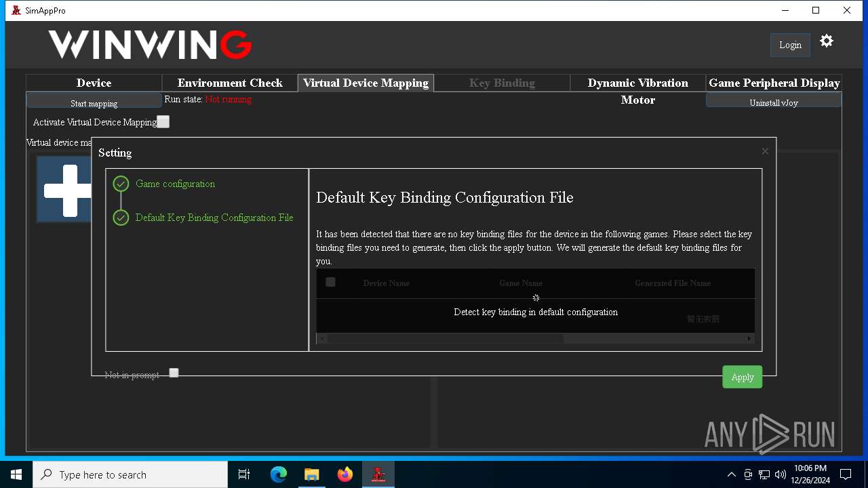Viewport: 868px width, 488px height.
Task: Click the Default Key Binding step checkmark icon
Action: coord(121,218)
